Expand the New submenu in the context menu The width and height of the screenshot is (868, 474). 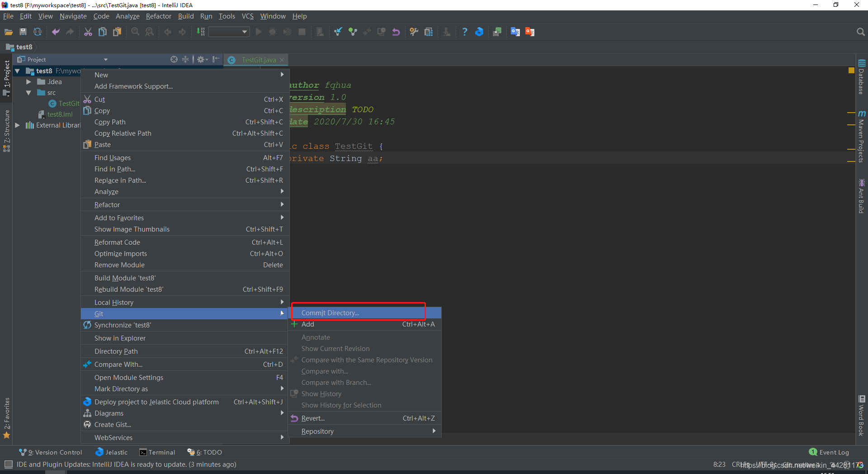click(184, 75)
